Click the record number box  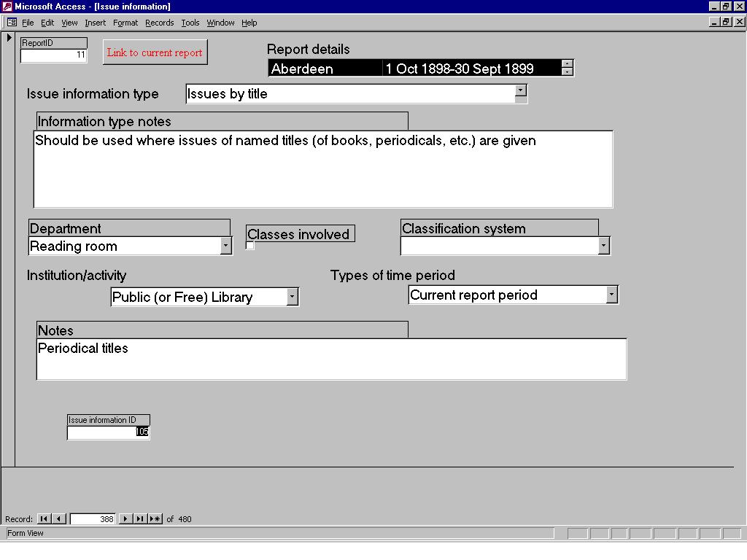coord(93,518)
